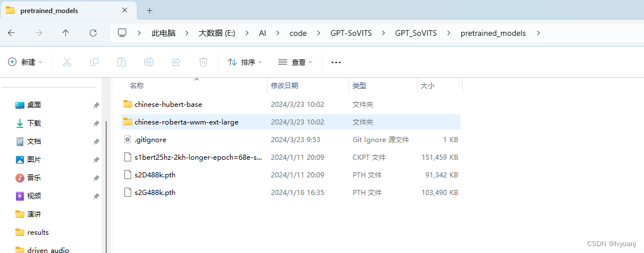Screen dimensions: 644x253
Task: Expand chevron after code in address bar
Action: [x=318, y=34]
